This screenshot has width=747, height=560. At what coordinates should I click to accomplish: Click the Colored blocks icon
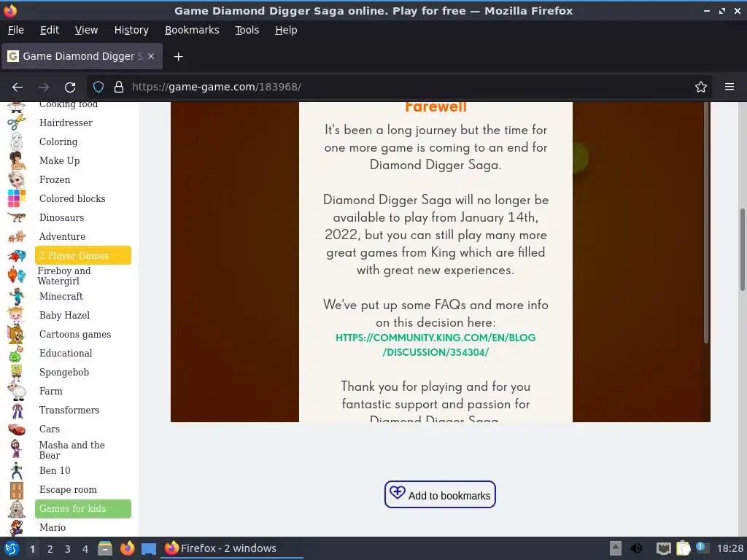[x=16, y=198]
